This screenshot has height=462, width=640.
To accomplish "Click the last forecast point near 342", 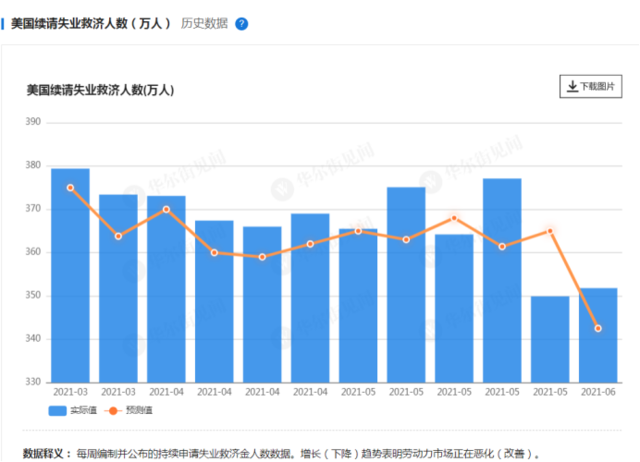I will 598,329.
